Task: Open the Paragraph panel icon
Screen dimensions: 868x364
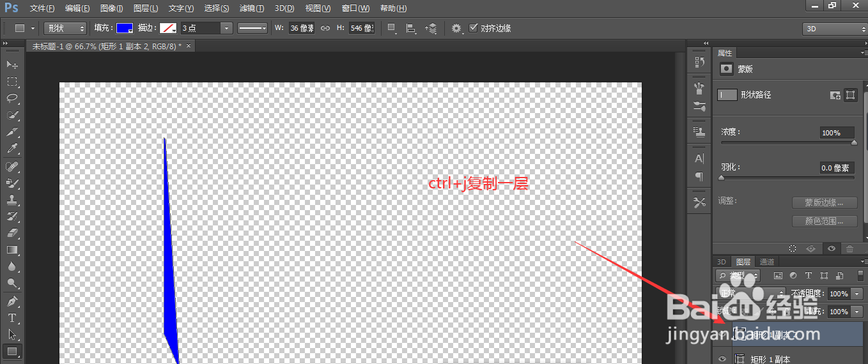Action: (699, 176)
